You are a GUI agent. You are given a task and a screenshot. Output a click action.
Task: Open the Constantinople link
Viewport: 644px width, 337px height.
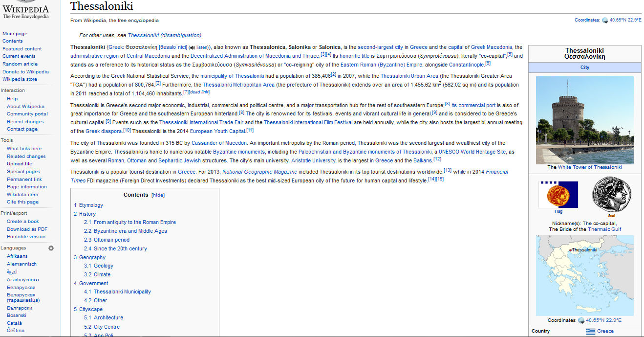[x=467, y=65]
